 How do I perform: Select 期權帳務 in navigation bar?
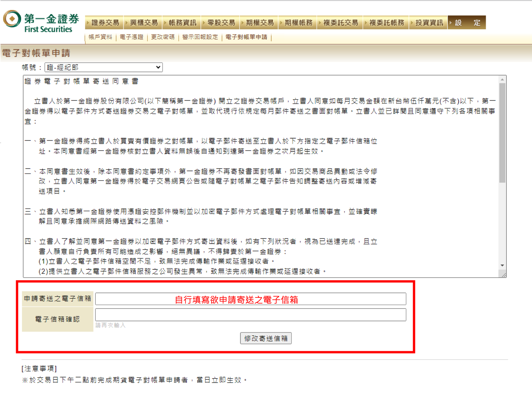(x=298, y=23)
